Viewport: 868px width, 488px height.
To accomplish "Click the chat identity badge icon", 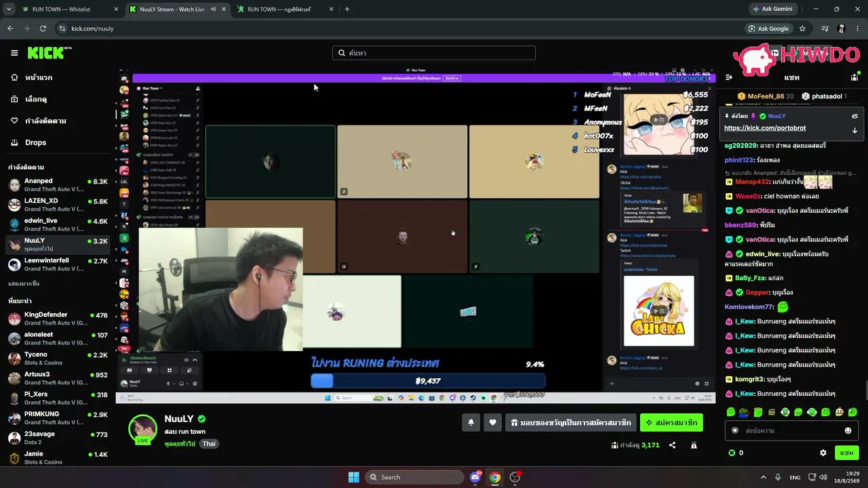I will click(734, 430).
